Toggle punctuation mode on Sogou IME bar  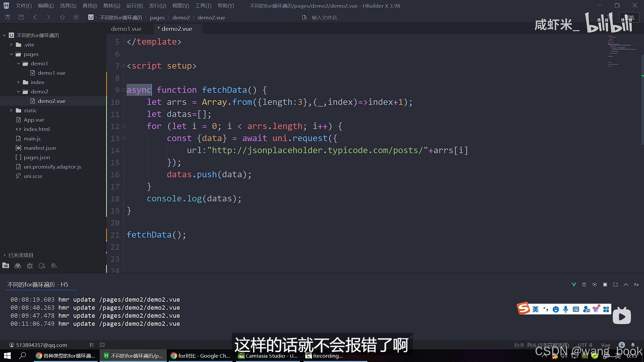point(546,309)
